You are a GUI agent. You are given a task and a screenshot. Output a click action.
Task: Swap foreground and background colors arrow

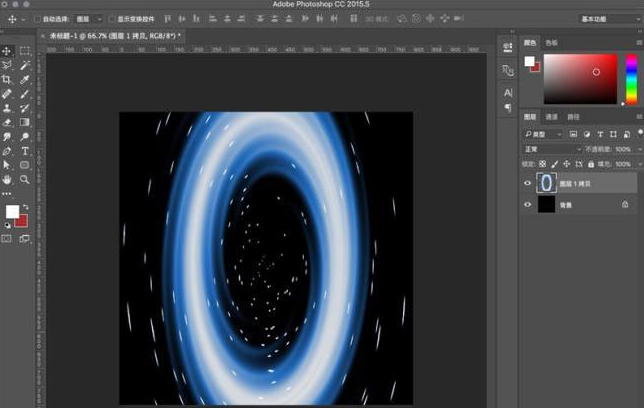tap(26, 207)
